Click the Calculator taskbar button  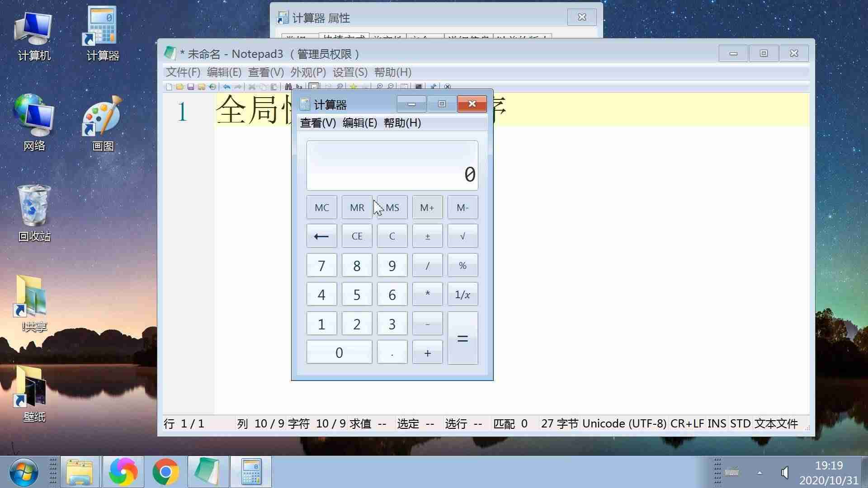click(251, 472)
